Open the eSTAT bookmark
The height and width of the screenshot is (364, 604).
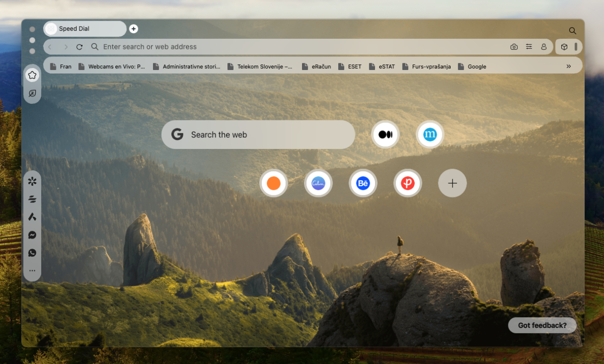[x=382, y=66]
